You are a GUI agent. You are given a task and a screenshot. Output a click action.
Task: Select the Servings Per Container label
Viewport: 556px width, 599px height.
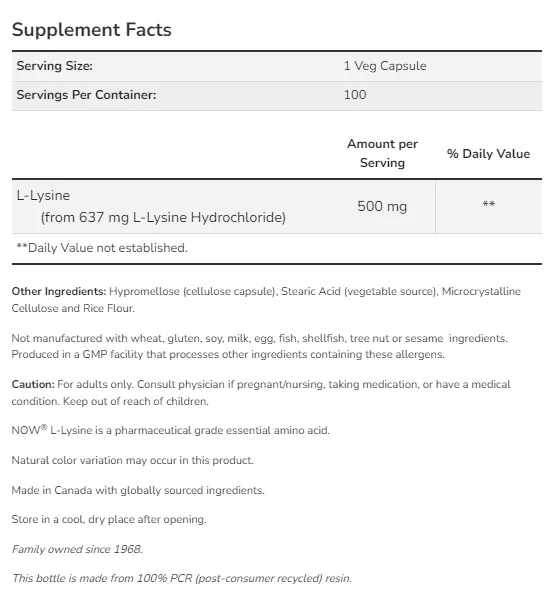(x=86, y=95)
